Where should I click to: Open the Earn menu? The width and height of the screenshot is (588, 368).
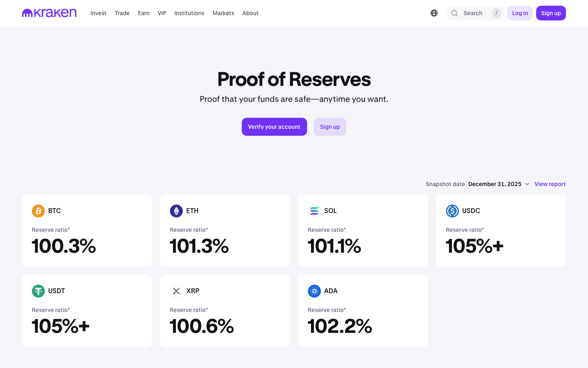[x=144, y=13]
